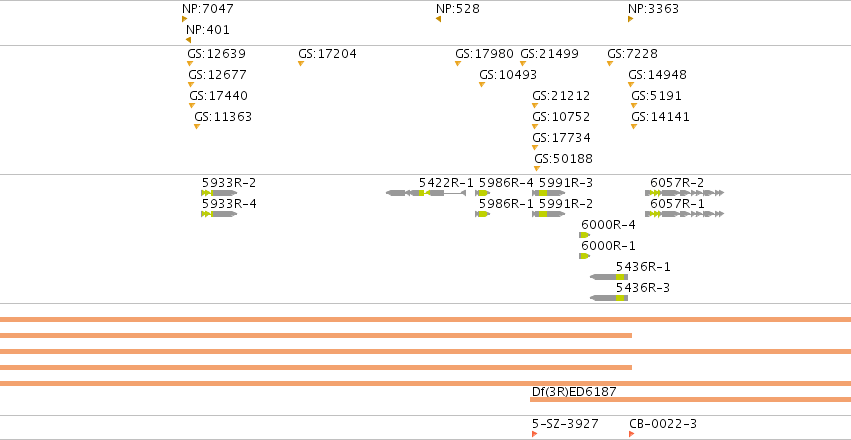This screenshot has height=440, width=851.
Task: Click the 6057R-1 gene model glyph
Action: (x=684, y=214)
